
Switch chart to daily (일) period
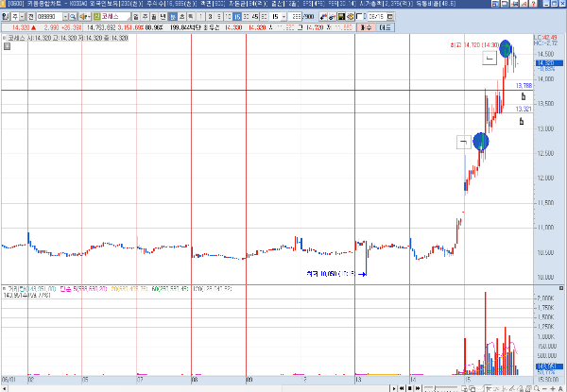135,17
